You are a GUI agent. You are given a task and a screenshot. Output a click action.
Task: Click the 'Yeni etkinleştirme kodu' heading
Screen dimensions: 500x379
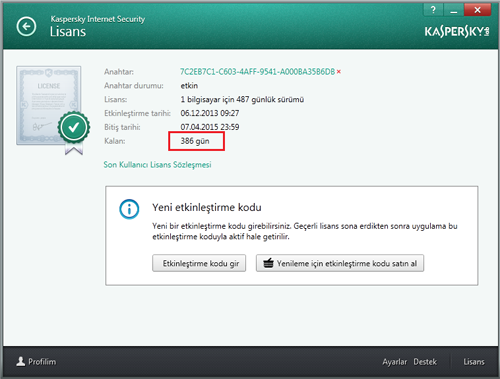pos(207,207)
